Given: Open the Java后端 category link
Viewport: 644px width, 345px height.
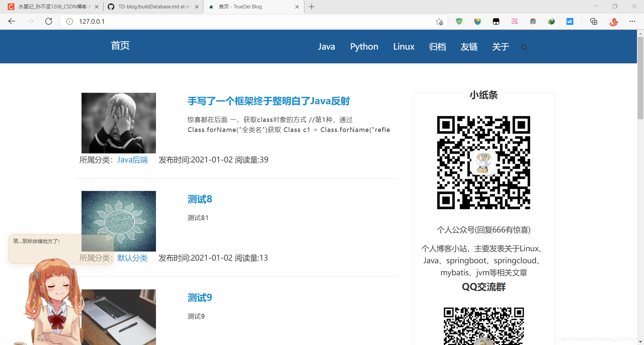Looking at the screenshot, I should tap(132, 160).
